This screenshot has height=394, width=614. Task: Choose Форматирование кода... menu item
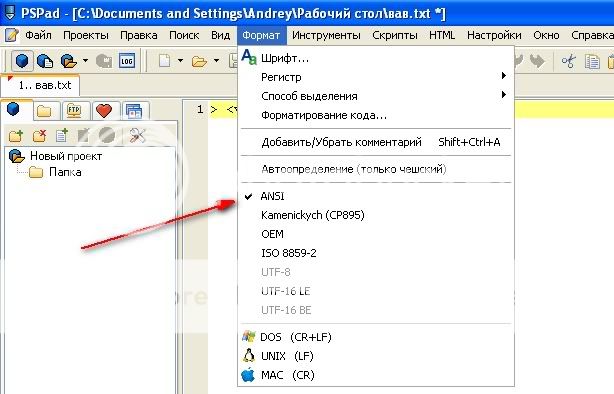tap(376, 115)
